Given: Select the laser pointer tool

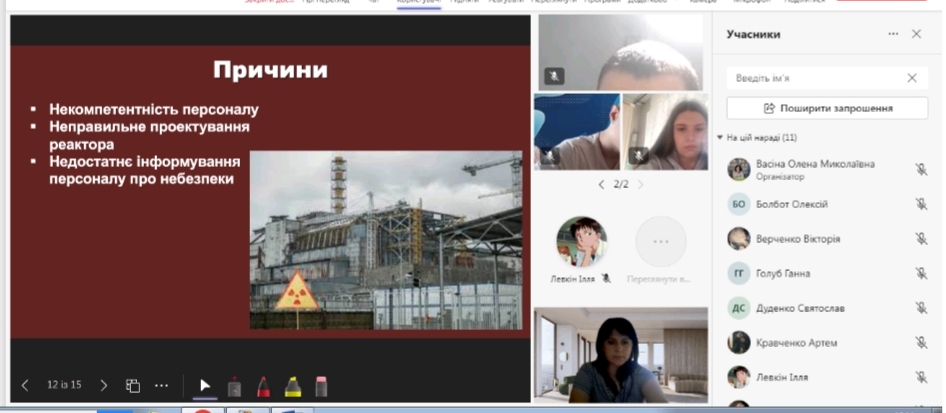Looking at the screenshot, I should [234, 386].
